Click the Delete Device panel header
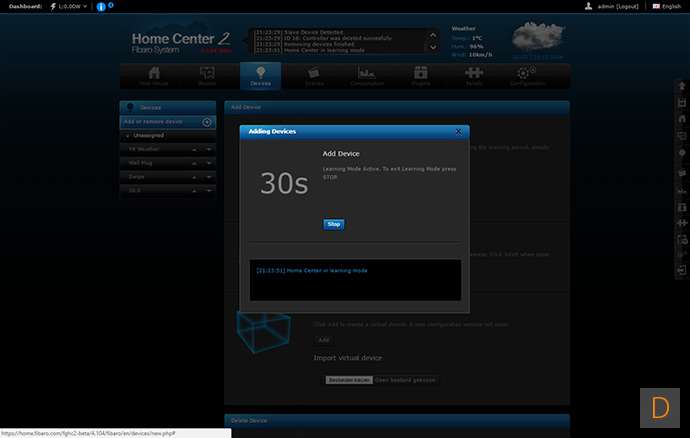690x438 pixels. pyautogui.click(x=397, y=420)
